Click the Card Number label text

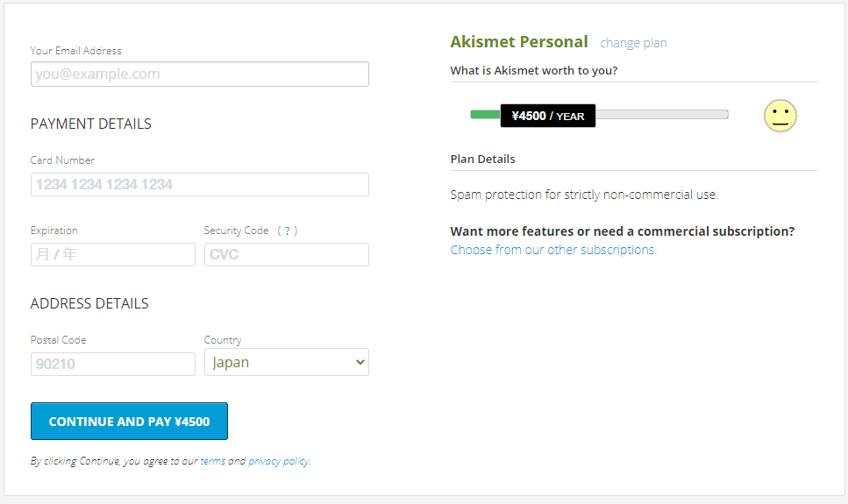click(x=62, y=160)
